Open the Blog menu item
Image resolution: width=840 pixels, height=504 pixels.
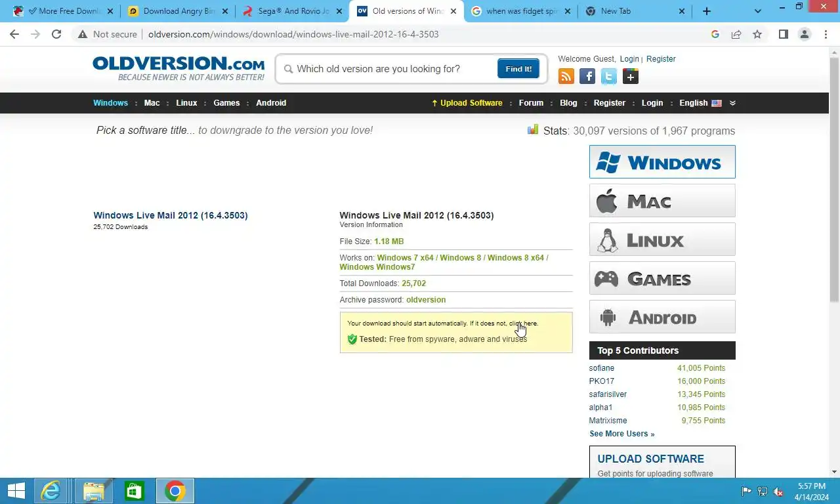tap(568, 103)
